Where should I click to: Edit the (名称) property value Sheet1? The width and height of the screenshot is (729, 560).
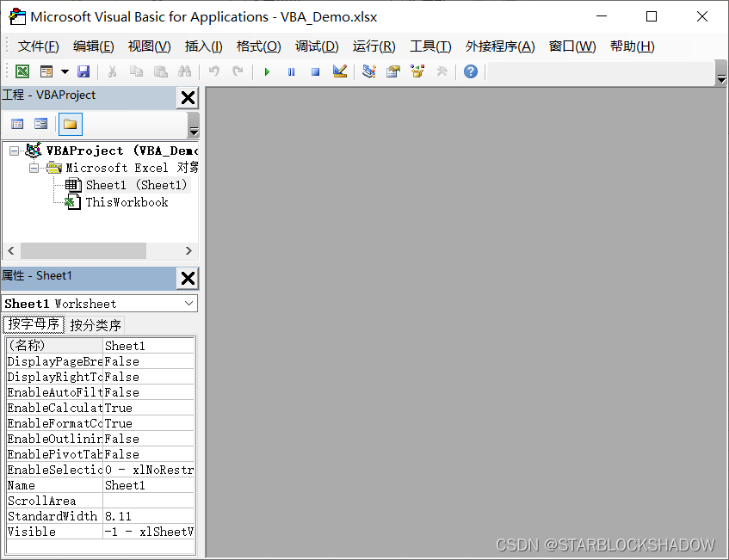[x=148, y=345]
